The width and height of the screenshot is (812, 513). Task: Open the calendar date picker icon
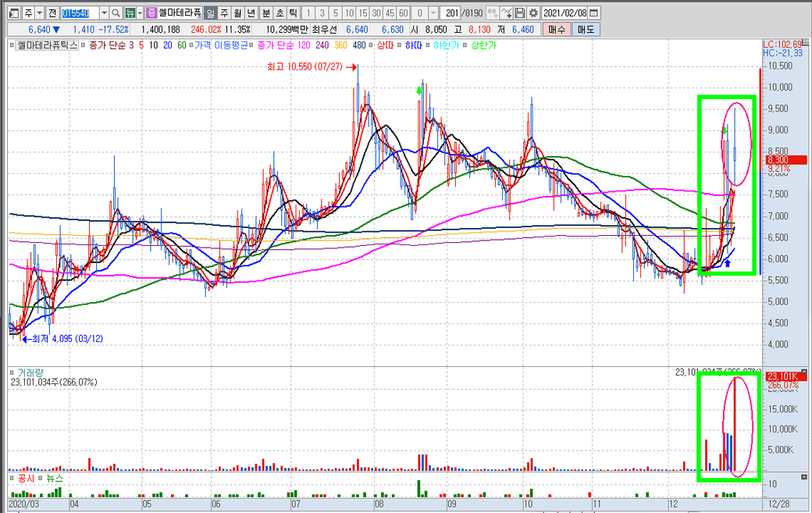pyautogui.click(x=594, y=13)
